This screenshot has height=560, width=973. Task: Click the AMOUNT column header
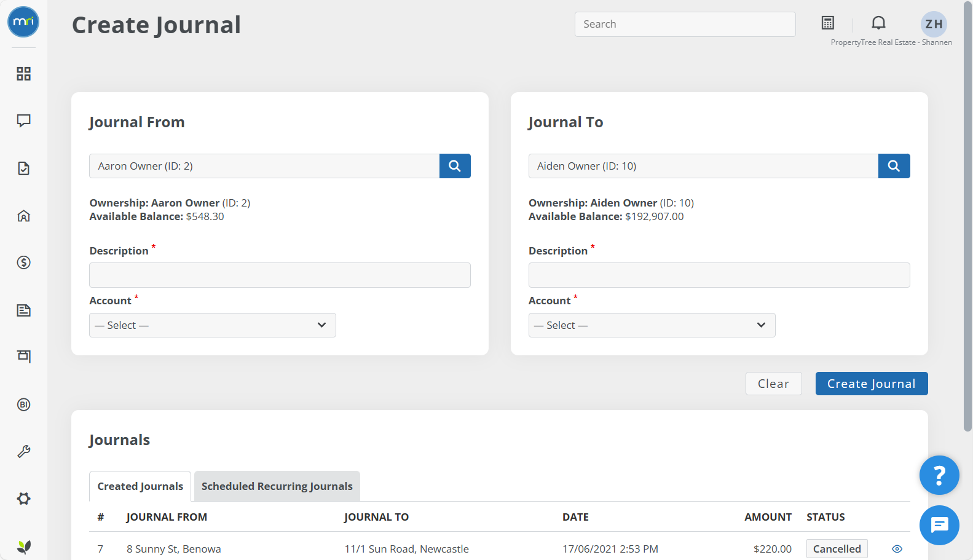(768, 517)
